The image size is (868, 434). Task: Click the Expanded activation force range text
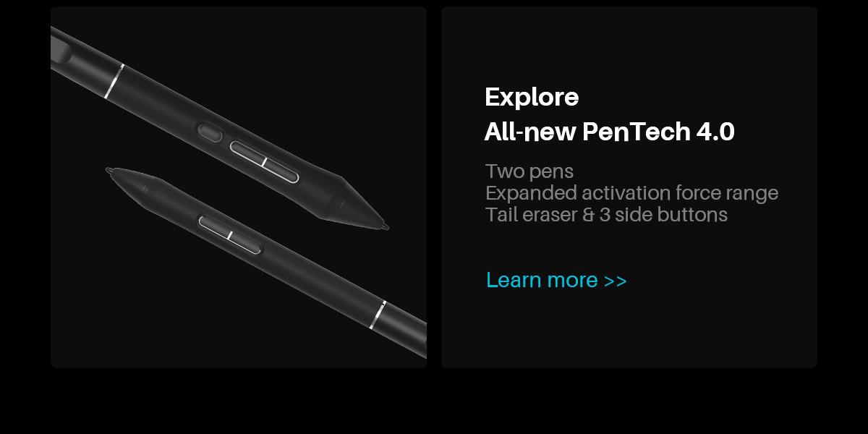point(631,193)
